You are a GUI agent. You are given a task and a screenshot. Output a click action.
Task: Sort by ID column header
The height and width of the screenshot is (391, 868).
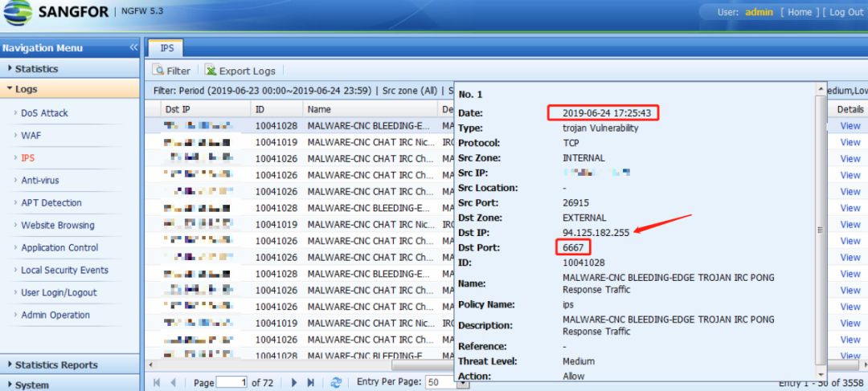point(276,109)
